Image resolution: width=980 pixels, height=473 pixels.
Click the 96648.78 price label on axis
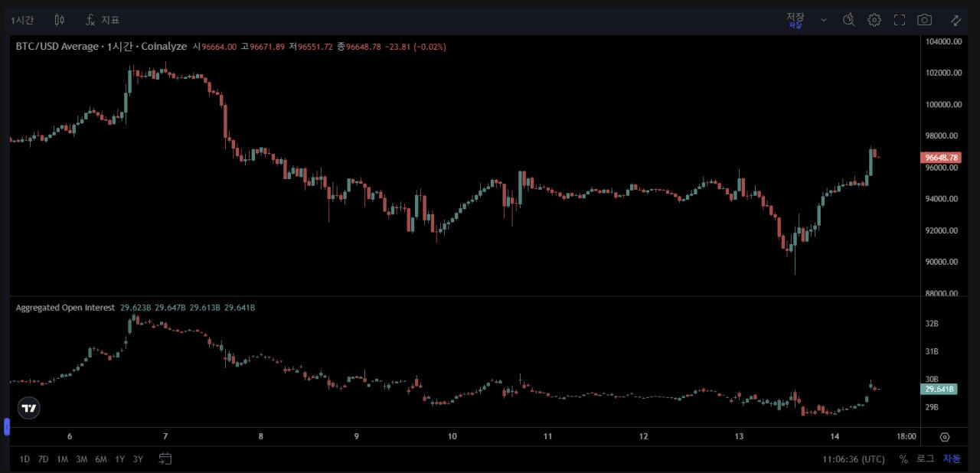(x=940, y=157)
